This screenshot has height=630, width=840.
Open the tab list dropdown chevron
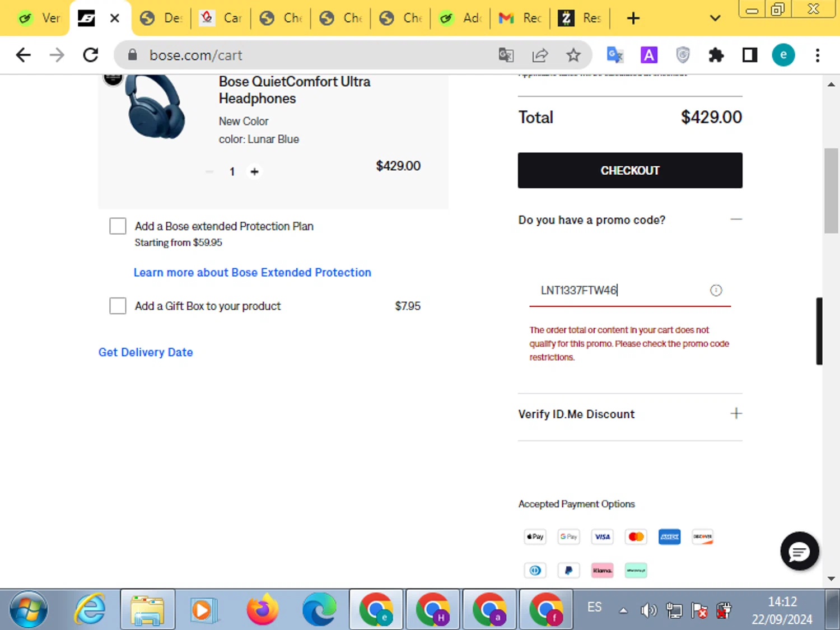(715, 18)
